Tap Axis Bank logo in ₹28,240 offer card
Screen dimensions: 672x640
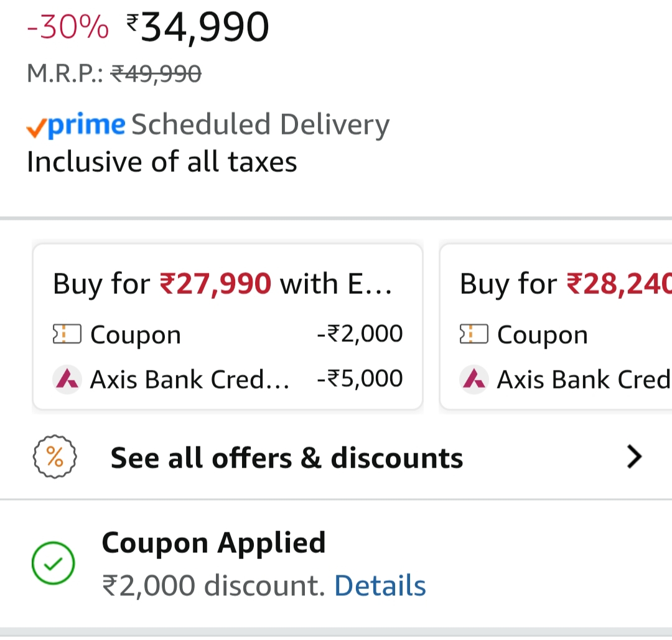click(x=474, y=379)
